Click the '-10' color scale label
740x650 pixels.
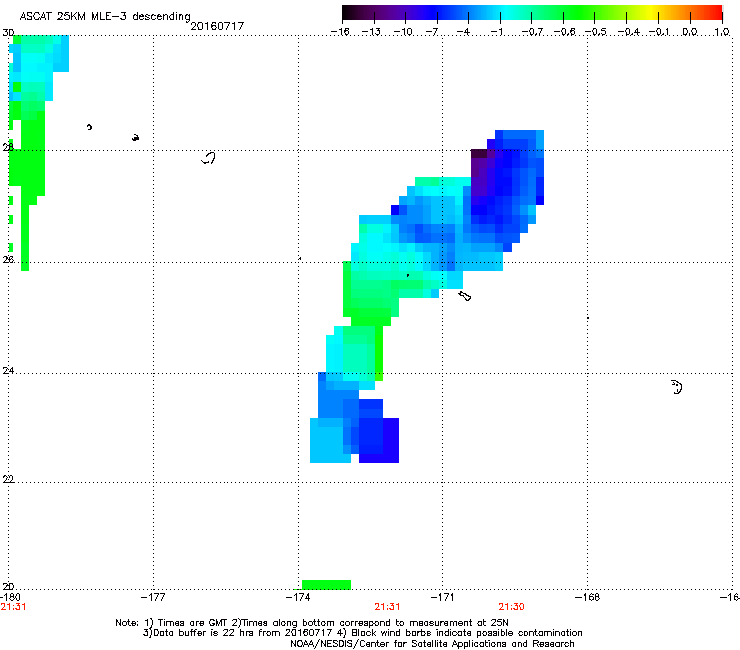403,32
